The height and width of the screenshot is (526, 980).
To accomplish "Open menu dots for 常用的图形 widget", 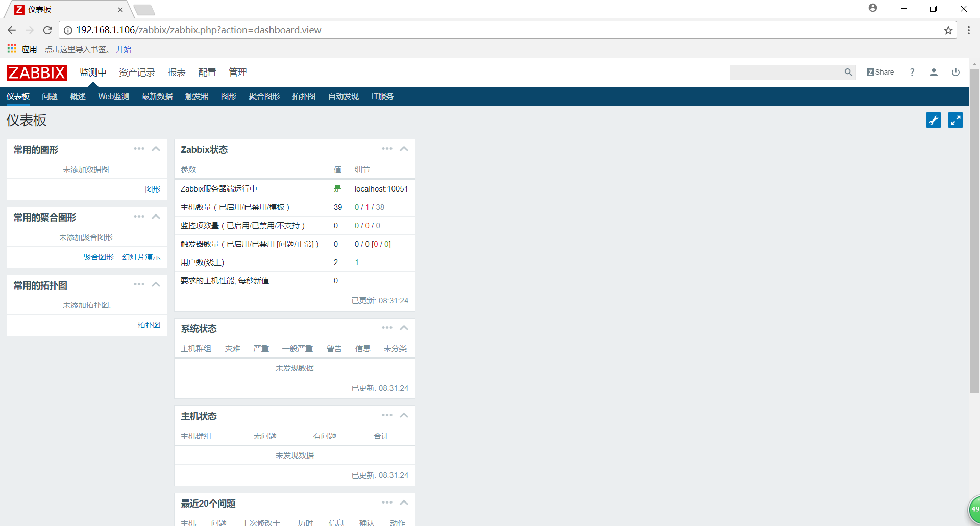I will coord(139,149).
